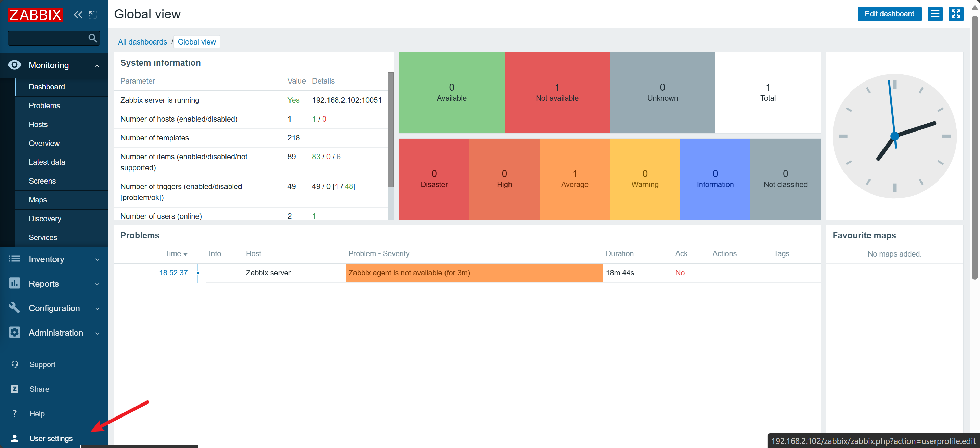The image size is (980, 448).
Task: Click the green Available hosts tile
Action: pyautogui.click(x=452, y=92)
